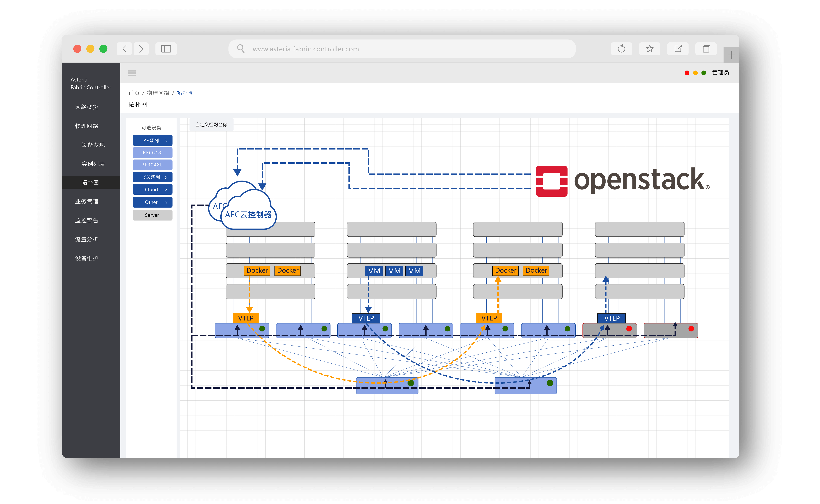The width and height of the screenshot is (820, 504).
Task: Click the 自定义组网名称 name field
Action: (211, 125)
